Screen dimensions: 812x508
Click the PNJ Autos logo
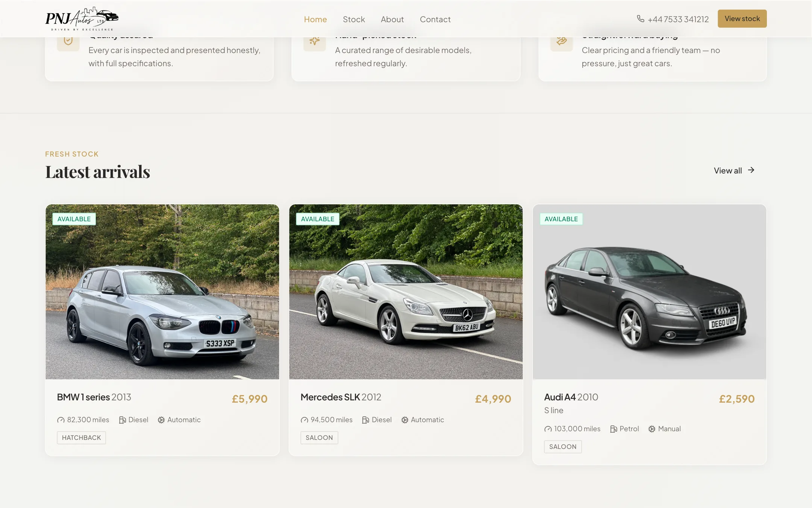click(x=82, y=19)
